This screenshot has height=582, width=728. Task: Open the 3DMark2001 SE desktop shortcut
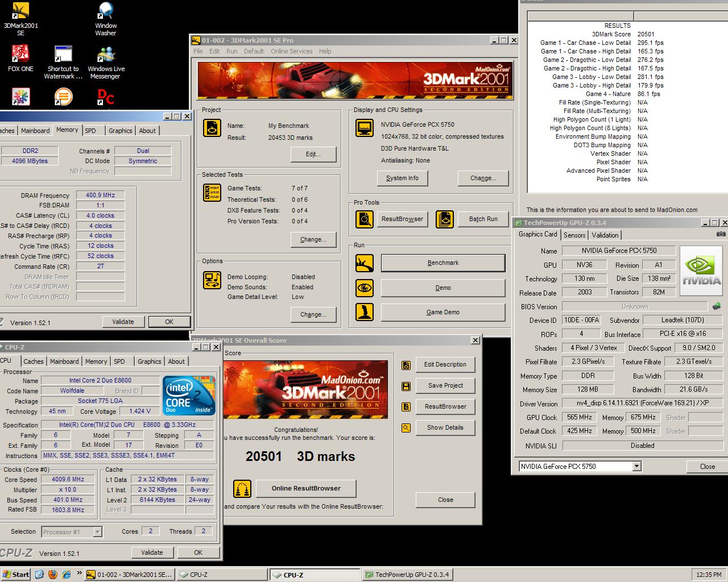point(20,19)
